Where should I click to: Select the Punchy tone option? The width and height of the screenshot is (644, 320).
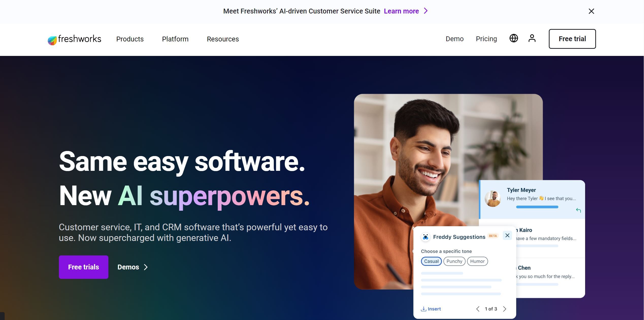click(x=454, y=261)
